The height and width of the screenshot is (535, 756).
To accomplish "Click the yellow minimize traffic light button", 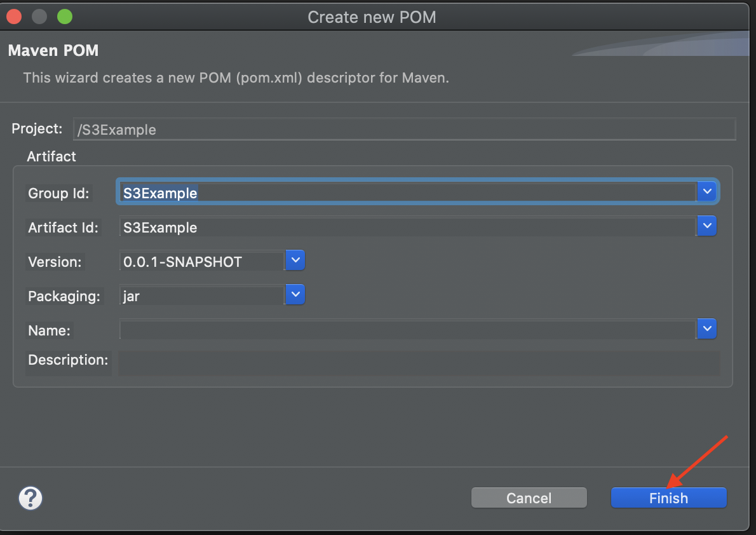I will tap(39, 17).
